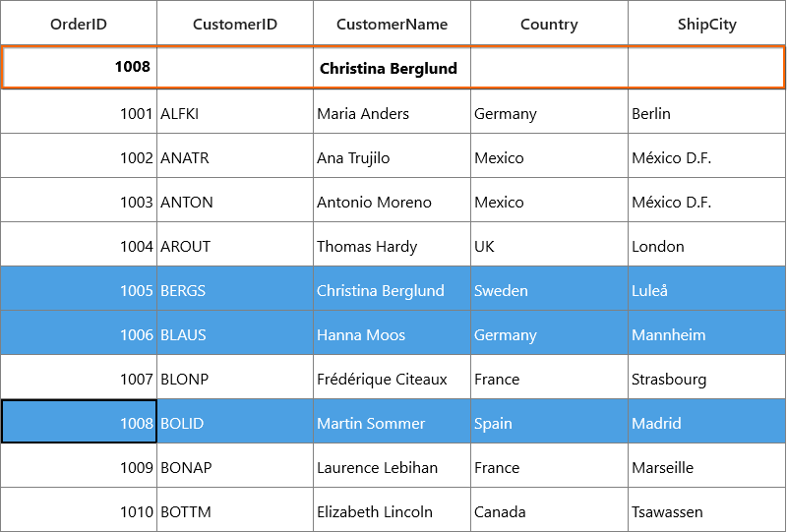787x532 pixels.
Task: Select the CustomerName column header
Action: [x=392, y=23]
